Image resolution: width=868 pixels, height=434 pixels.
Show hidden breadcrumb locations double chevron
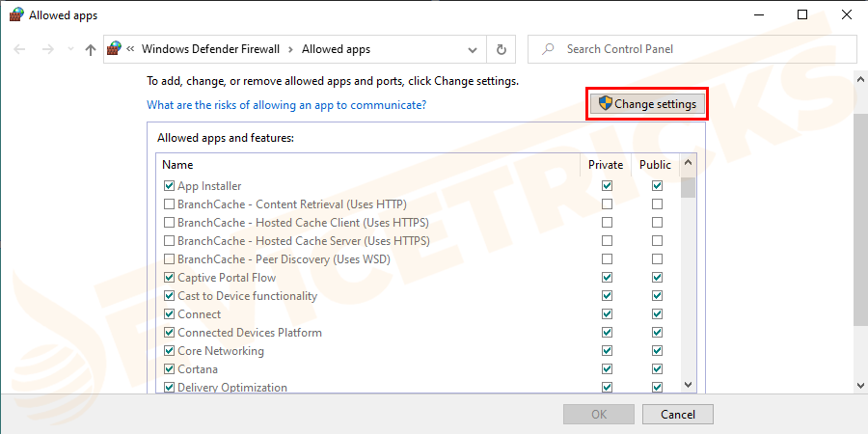coord(130,49)
